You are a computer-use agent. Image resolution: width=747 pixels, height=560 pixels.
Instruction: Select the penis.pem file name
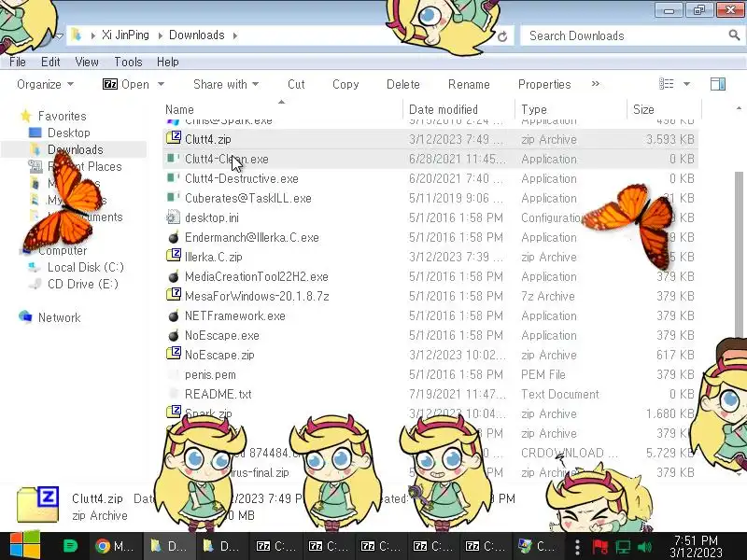point(210,375)
